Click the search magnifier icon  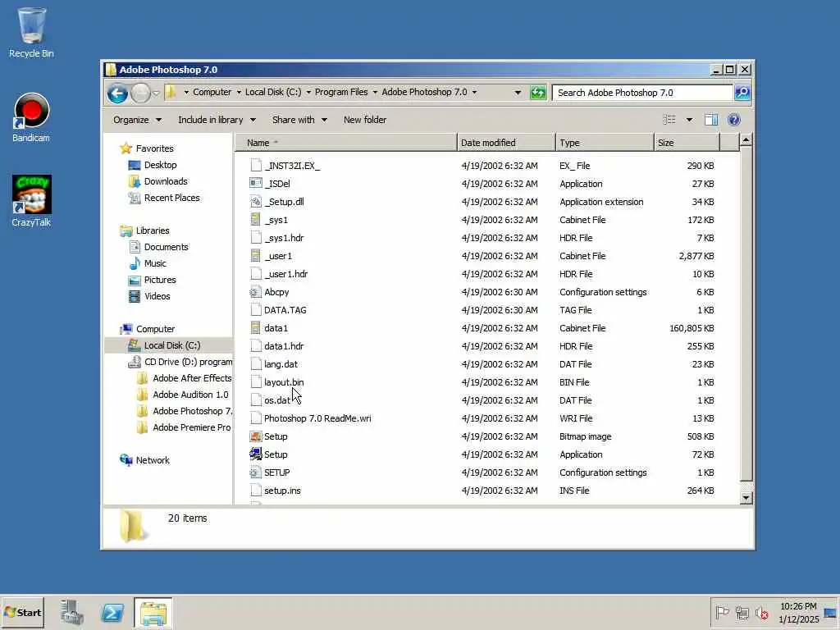742,93
